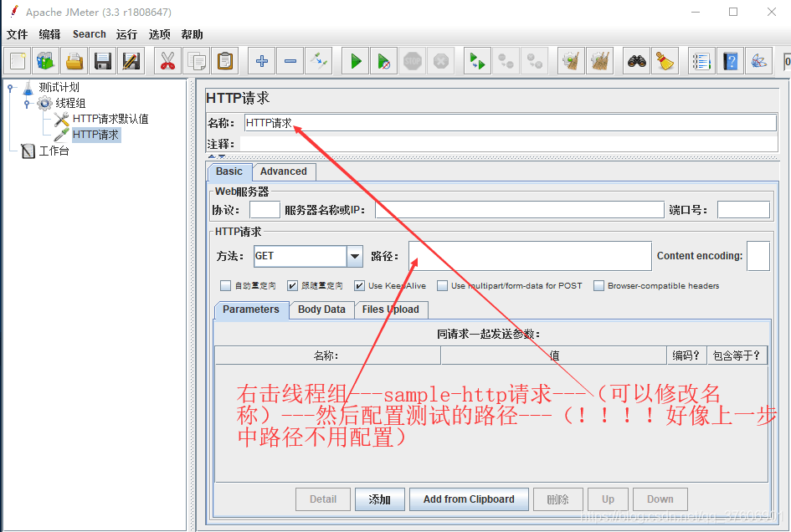
Task: Select 工作台 in the tree
Action: click(x=54, y=151)
